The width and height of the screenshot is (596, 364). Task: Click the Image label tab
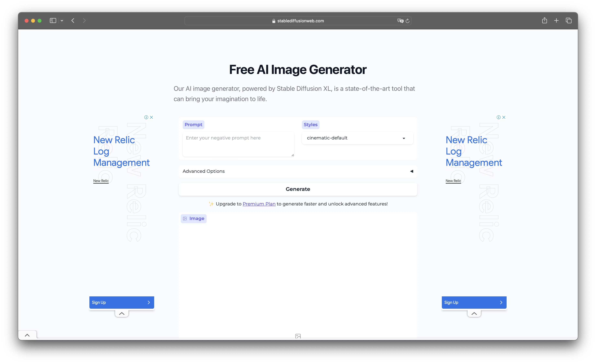coord(194,219)
